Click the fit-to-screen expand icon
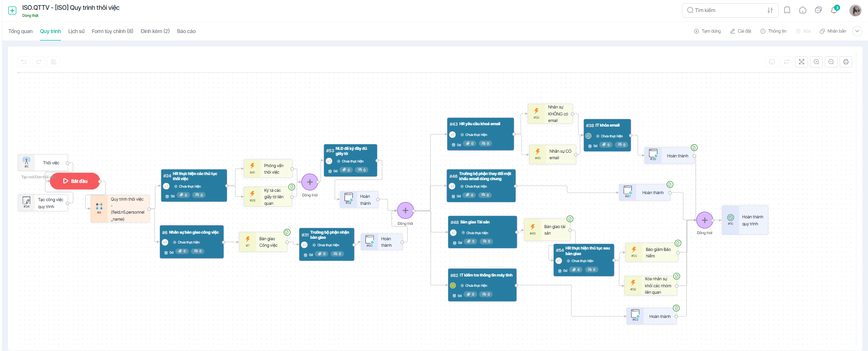This screenshot has height=351, width=868. pos(802,61)
